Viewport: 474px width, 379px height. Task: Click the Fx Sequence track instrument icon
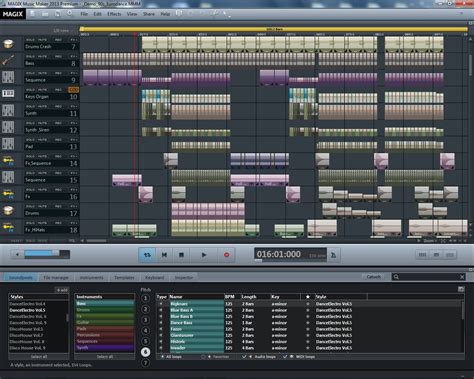coord(8,161)
